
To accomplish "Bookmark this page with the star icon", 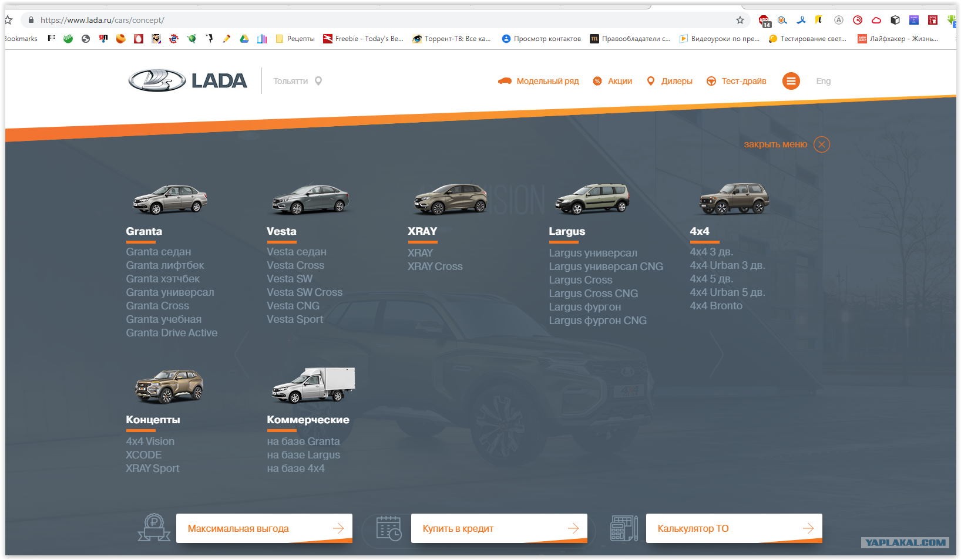I will [740, 20].
